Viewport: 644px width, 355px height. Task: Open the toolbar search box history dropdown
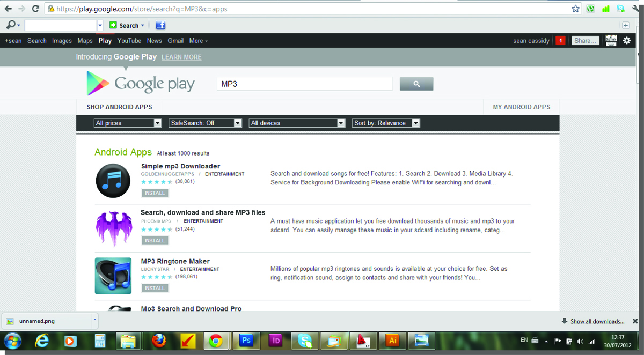click(100, 26)
